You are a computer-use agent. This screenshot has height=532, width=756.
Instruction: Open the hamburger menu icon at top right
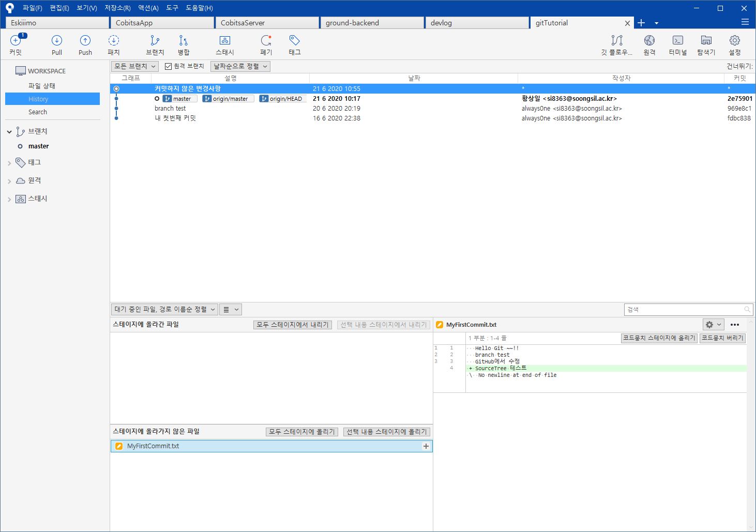[x=745, y=22]
